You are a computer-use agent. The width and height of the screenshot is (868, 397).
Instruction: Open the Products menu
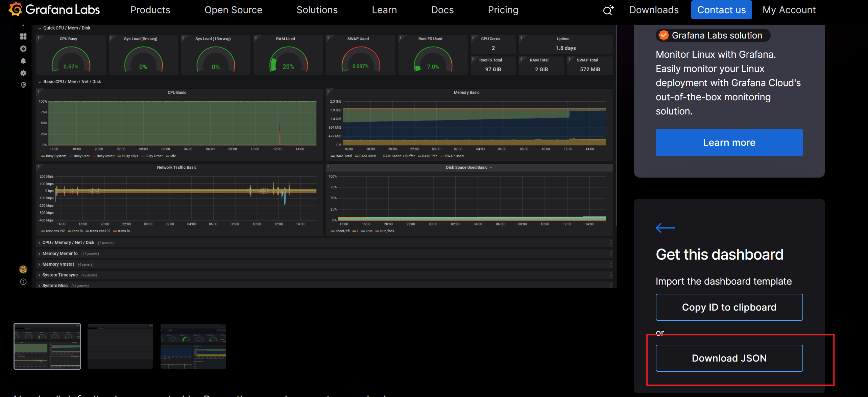[150, 10]
